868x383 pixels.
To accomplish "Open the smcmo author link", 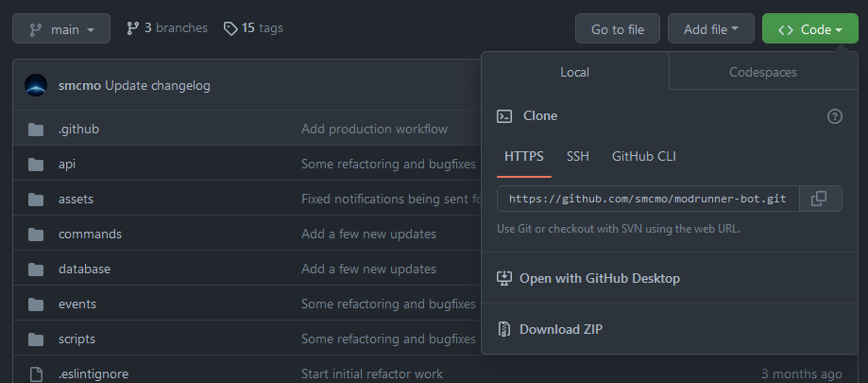I will tap(79, 86).
